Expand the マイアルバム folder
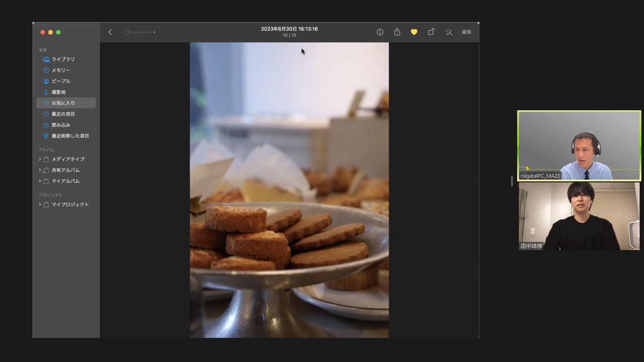644x362 pixels. pos(40,181)
